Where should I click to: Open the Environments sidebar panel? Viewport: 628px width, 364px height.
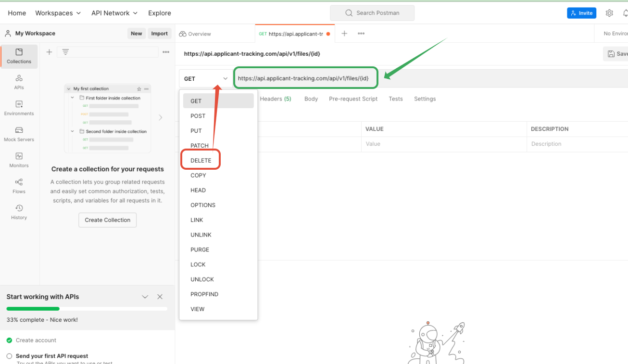pos(19,108)
